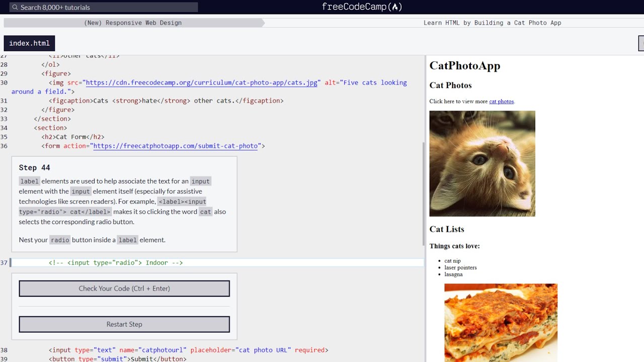Viewport: 644px width, 362px height.
Task: Open Learn HTML by Building a Cat Photo App breadcrumb
Action: (492, 23)
